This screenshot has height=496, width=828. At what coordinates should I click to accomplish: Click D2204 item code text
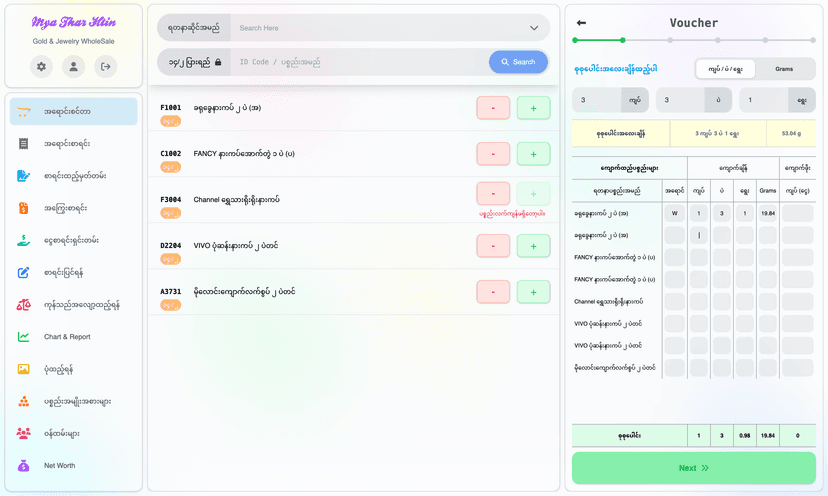[171, 246]
